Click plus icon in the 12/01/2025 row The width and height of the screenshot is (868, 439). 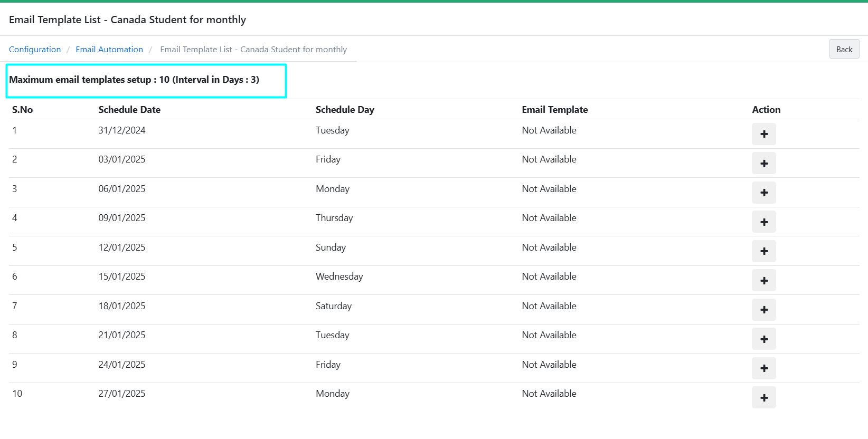[x=763, y=251]
